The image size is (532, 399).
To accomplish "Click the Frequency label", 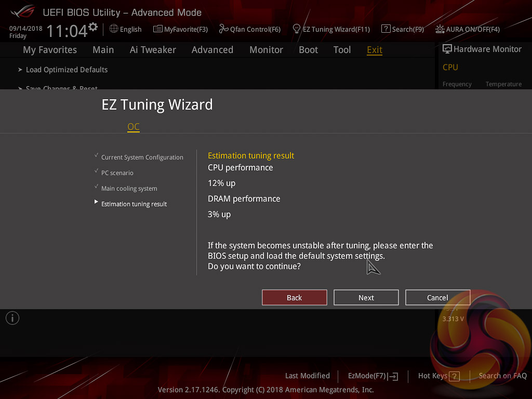I will (457, 84).
